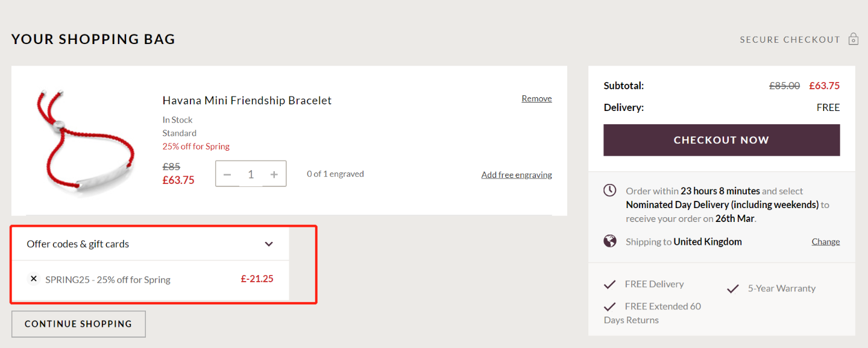Screen dimensions: 868x348
Task: Open the Add free engraving link
Action: [x=517, y=175]
